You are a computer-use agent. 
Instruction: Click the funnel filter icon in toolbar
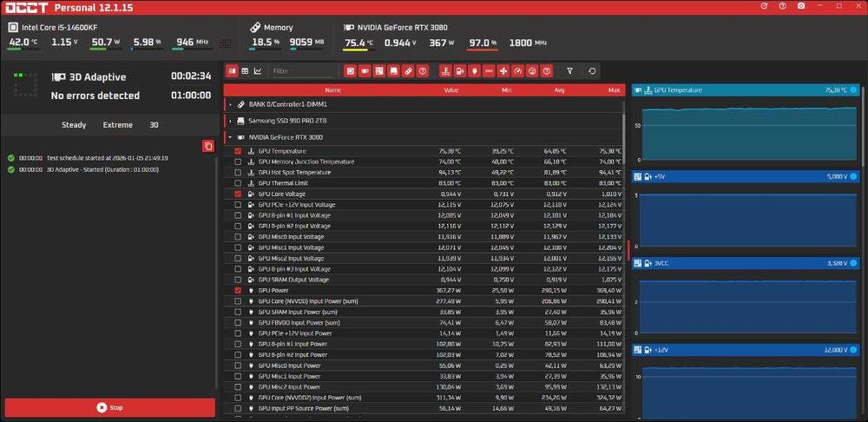pos(570,71)
